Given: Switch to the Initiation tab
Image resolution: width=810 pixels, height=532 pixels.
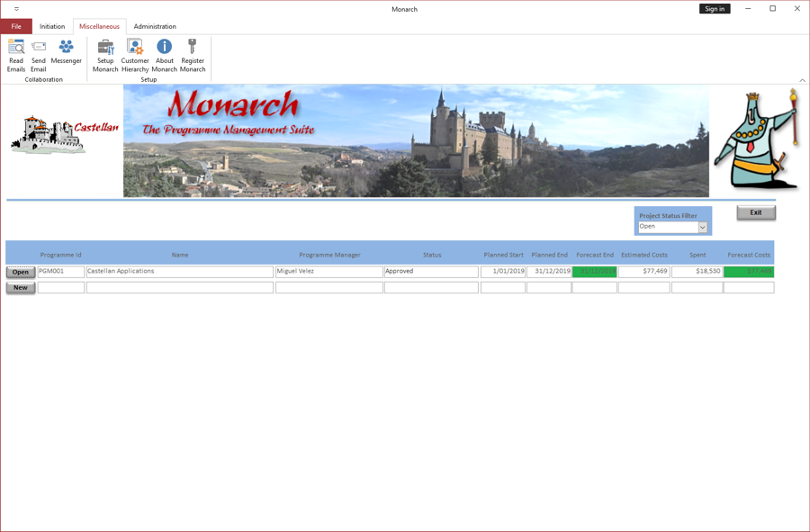Looking at the screenshot, I should (52, 26).
